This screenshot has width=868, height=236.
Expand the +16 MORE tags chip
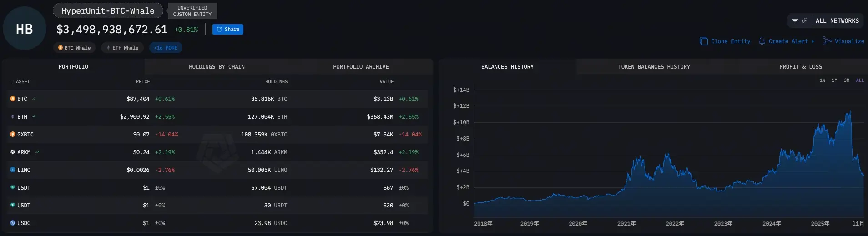tap(166, 48)
